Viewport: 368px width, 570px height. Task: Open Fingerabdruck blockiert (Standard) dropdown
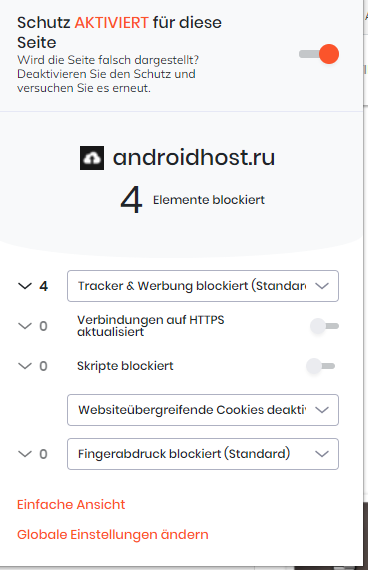[203, 454]
